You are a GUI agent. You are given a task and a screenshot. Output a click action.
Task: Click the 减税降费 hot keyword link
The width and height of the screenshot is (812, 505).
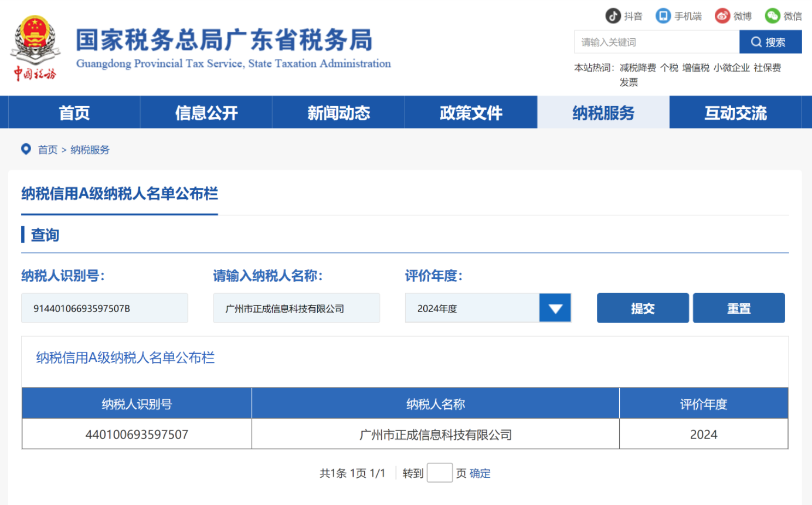pyautogui.click(x=637, y=68)
